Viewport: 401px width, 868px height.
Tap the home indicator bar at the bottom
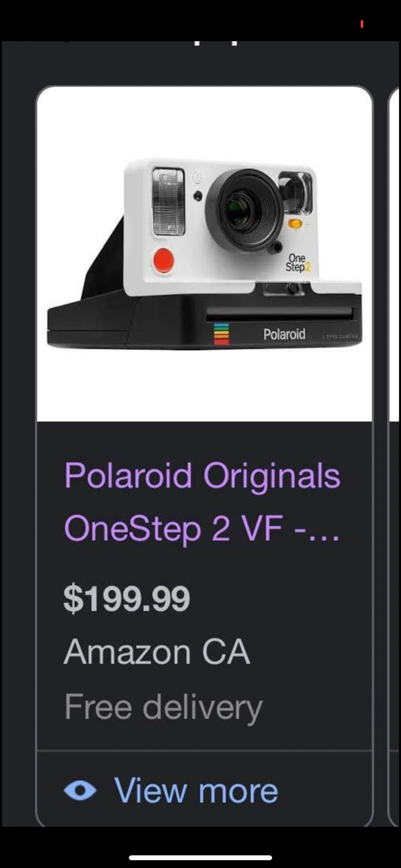click(x=200, y=858)
